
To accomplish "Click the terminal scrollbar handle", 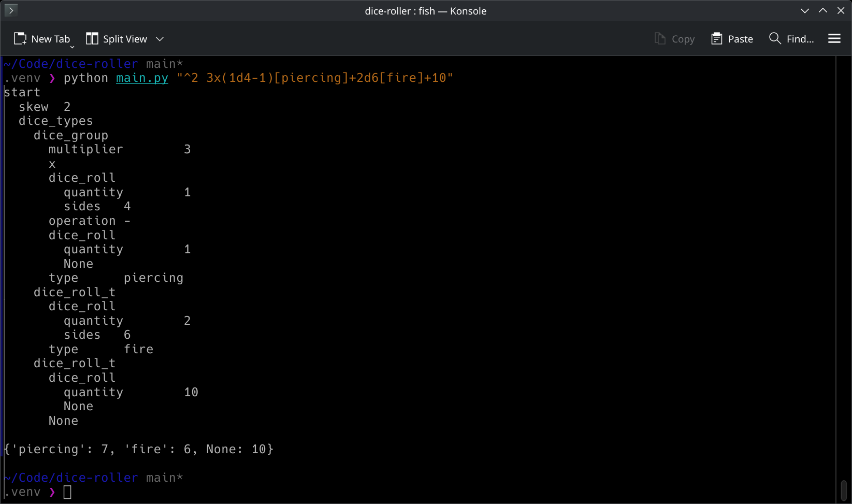I will 844,490.
